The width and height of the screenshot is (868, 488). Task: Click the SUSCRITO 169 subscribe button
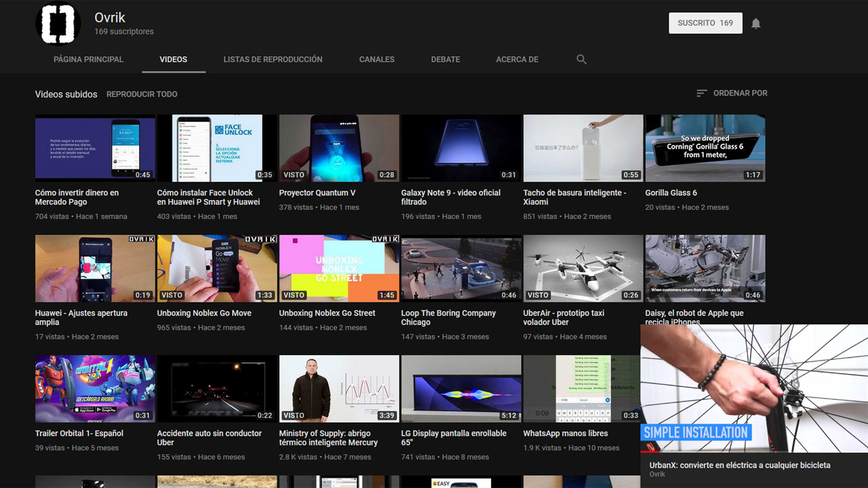tap(705, 23)
